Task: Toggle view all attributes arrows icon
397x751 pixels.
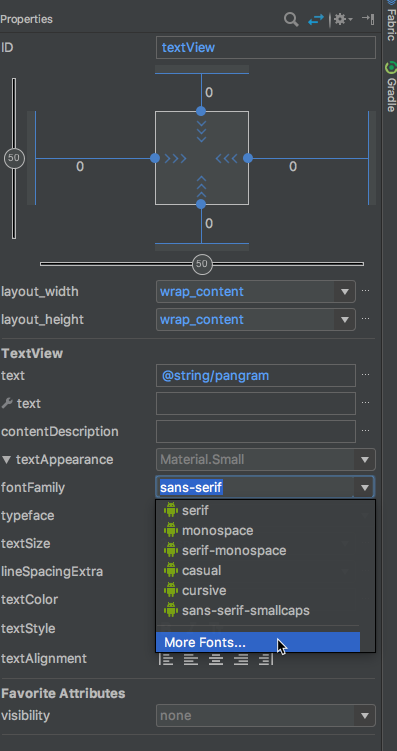Action: coord(316,20)
